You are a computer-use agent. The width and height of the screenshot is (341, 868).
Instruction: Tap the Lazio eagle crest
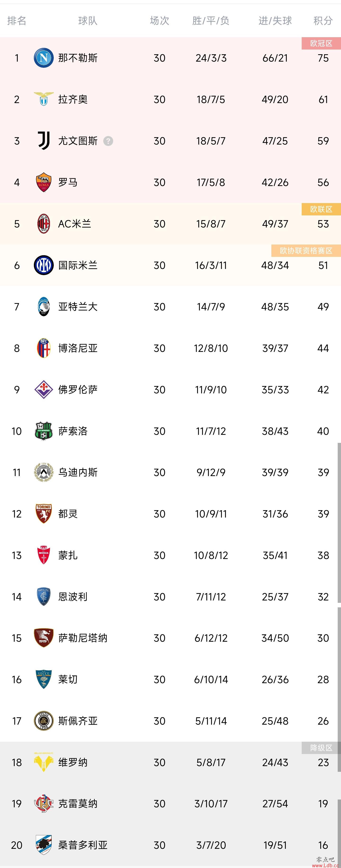coord(44,99)
